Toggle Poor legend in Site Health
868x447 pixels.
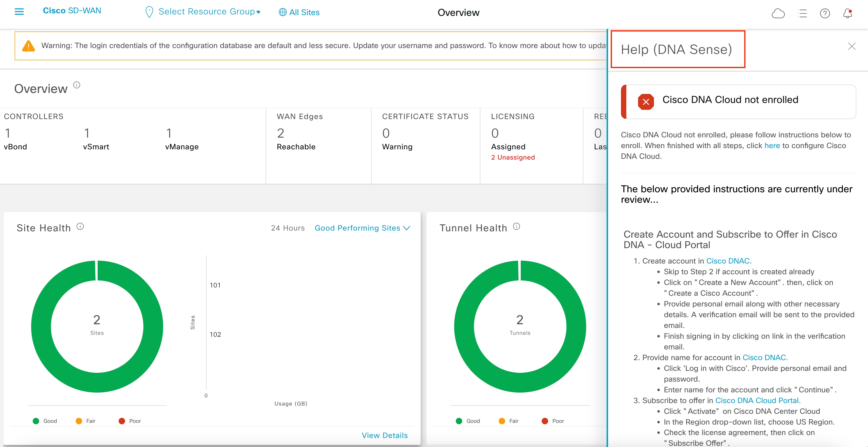[x=130, y=421]
